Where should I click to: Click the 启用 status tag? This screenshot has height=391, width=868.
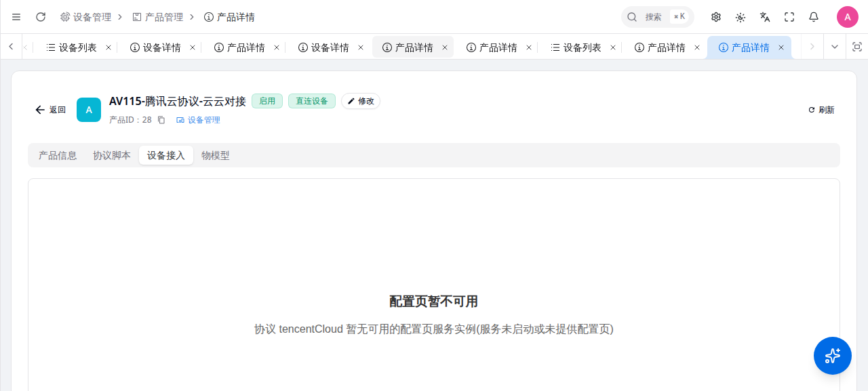[x=267, y=101]
